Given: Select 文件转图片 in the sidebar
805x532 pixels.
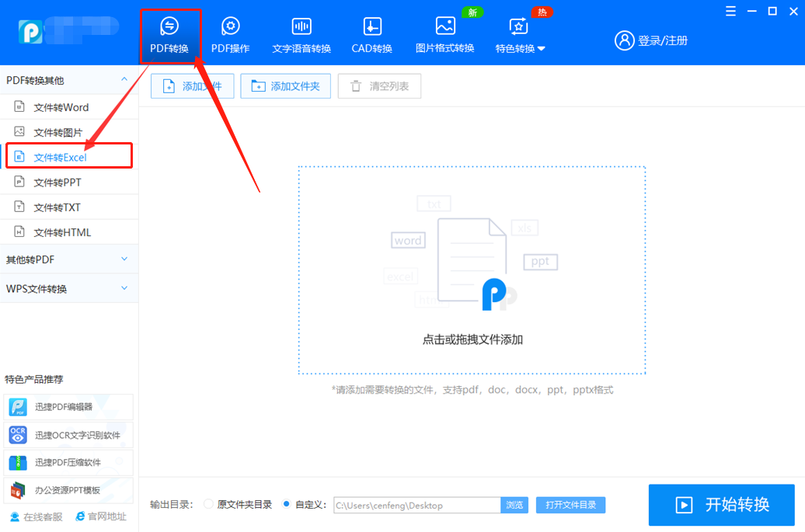Looking at the screenshot, I should [x=69, y=132].
